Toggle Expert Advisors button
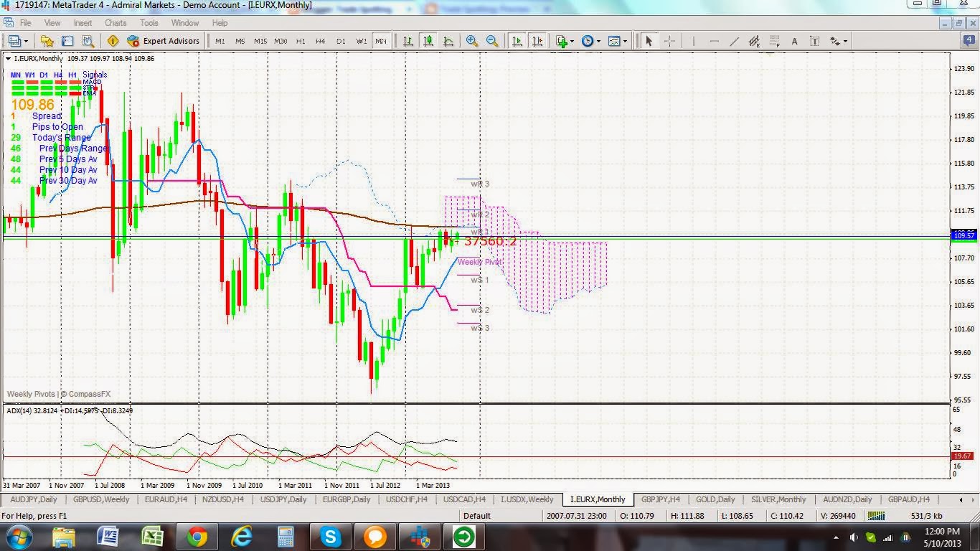 [x=164, y=41]
